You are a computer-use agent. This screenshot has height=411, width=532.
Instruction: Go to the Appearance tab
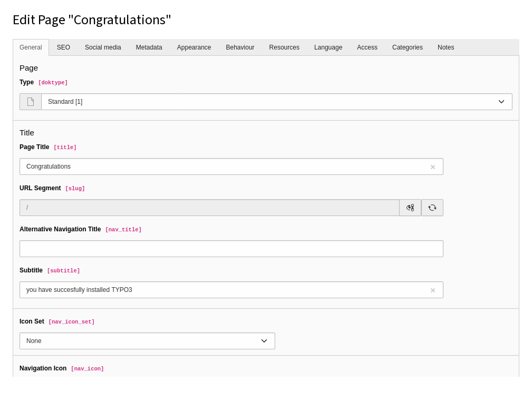[x=194, y=47]
